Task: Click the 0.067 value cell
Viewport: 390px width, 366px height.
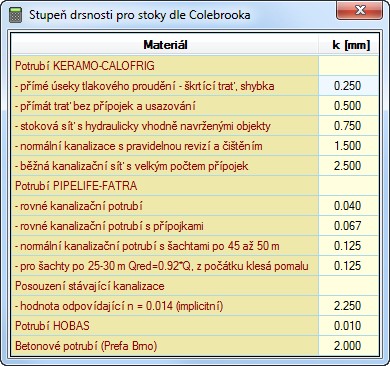Action: pyautogui.click(x=348, y=226)
